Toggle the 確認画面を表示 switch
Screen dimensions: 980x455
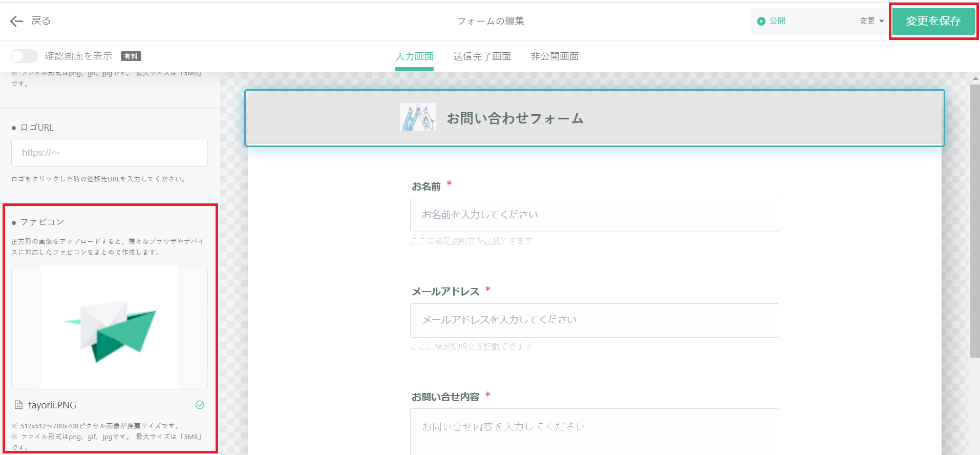[x=24, y=56]
